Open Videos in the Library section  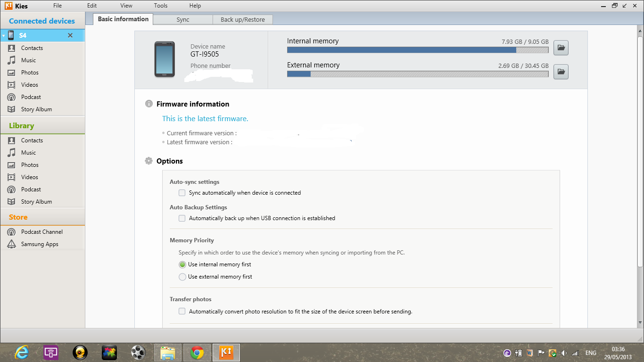[29, 177]
